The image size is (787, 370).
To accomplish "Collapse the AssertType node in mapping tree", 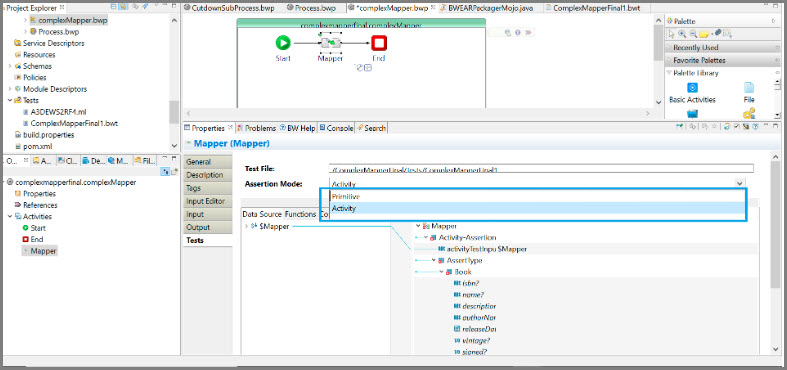I will pos(434,261).
